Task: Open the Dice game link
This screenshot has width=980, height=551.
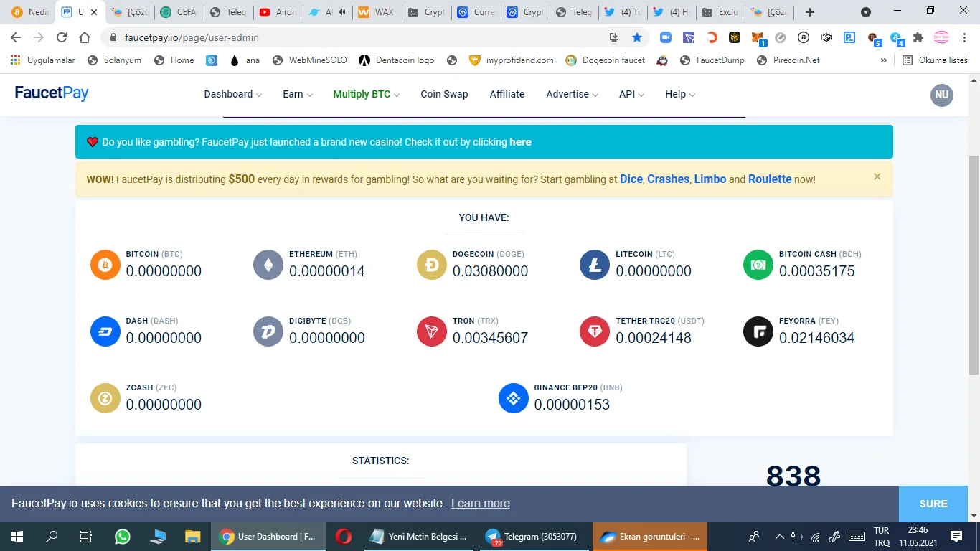Action: [631, 179]
